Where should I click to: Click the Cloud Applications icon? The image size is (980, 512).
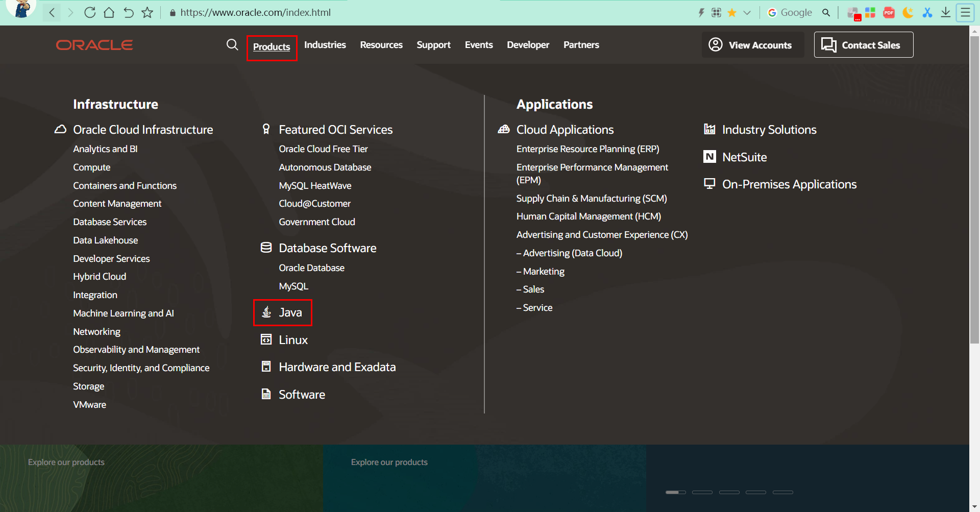click(504, 129)
